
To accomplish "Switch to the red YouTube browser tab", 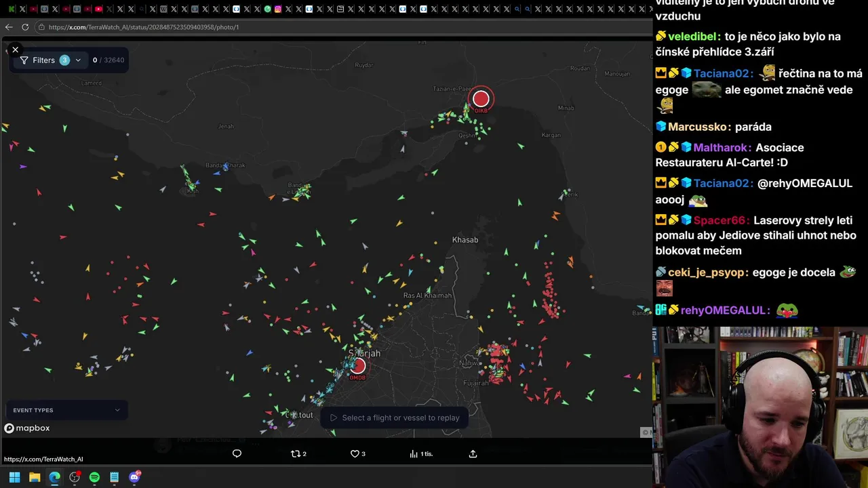I will coord(99,9).
